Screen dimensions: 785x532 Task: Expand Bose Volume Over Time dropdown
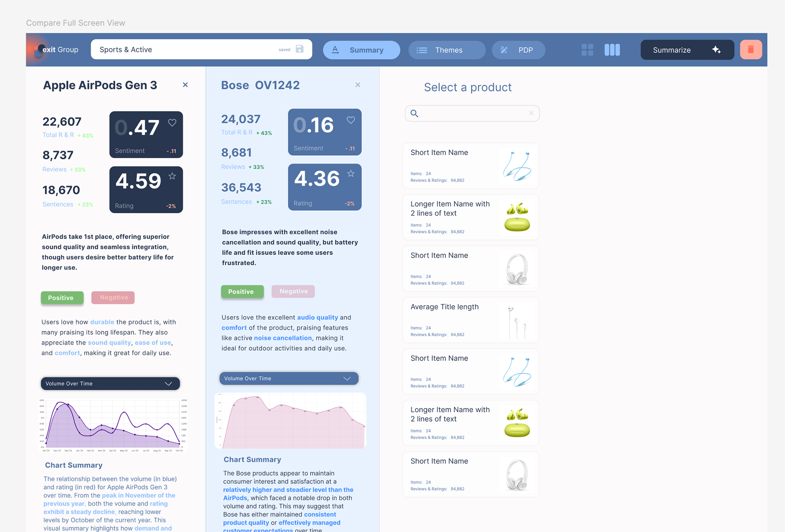click(289, 378)
